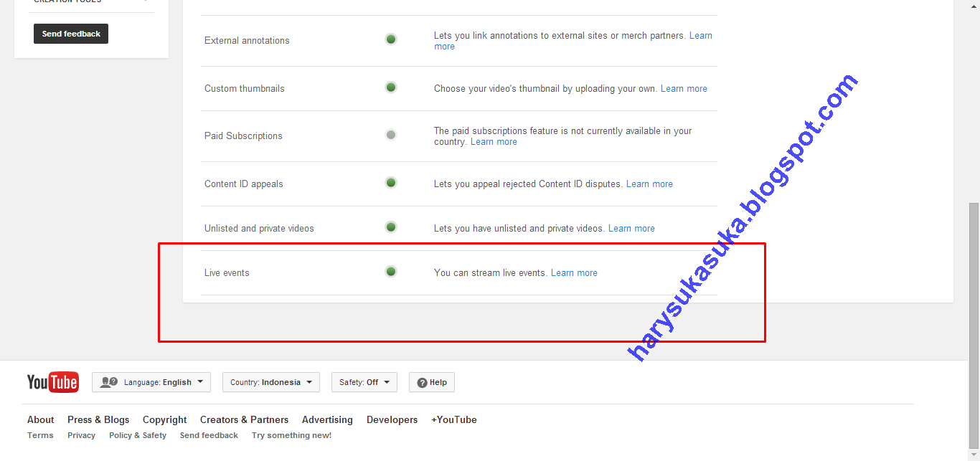Screen dimensions: 980x461
Task: Open the Privacy footer link
Action: [81, 435]
